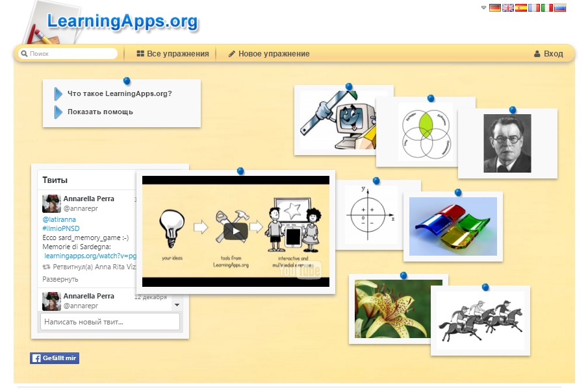Pick the Italian flag language icon
This screenshot has width=588, height=390.
click(547, 8)
